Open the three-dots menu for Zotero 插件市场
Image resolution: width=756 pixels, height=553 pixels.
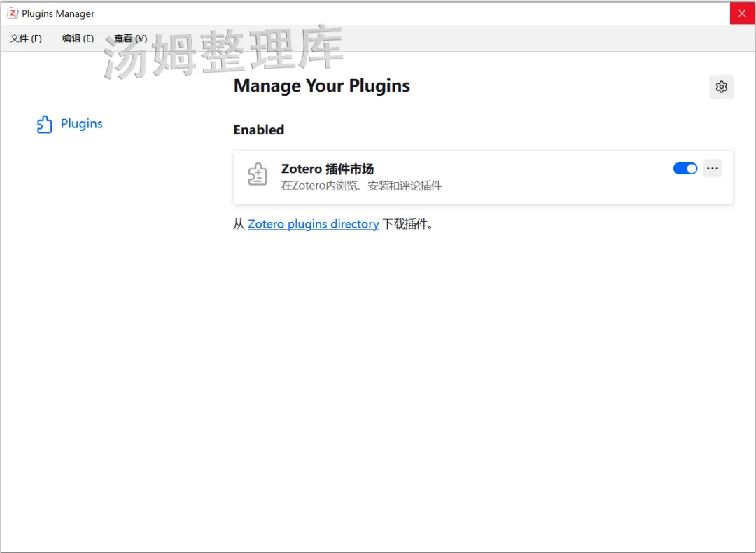click(x=712, y=168)
